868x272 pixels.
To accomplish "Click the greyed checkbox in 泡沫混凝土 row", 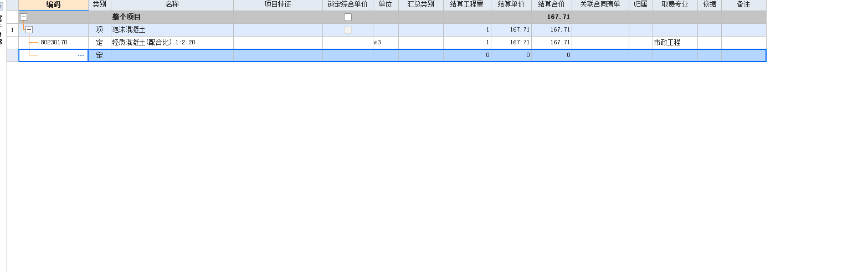I will 348,30.
